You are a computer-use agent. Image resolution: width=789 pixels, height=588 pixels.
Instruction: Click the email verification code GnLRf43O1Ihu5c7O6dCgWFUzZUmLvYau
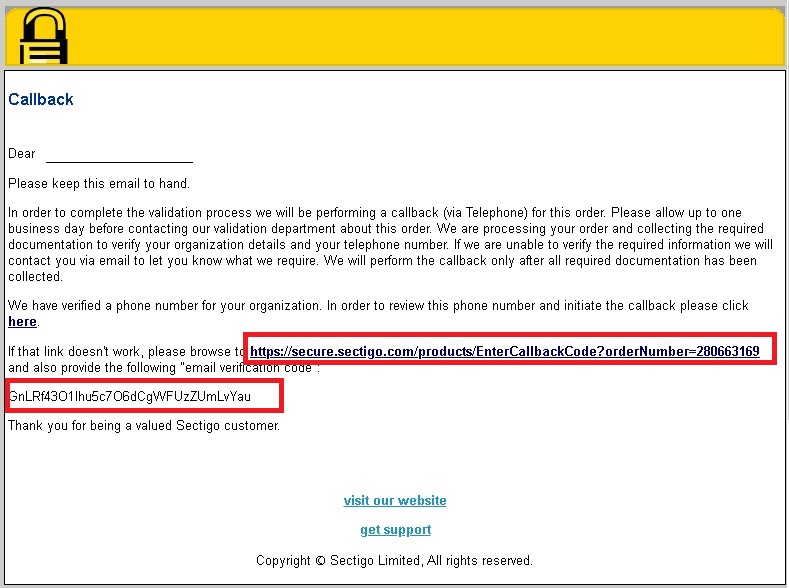tap(130, 396)
